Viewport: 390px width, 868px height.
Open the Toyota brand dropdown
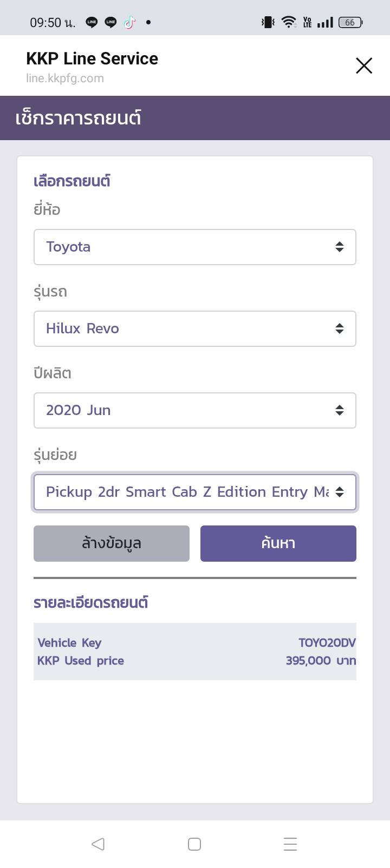184,247
